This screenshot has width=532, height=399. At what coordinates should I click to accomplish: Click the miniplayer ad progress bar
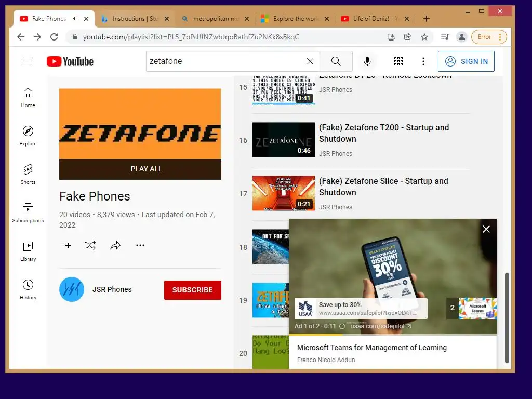point(393,335)
